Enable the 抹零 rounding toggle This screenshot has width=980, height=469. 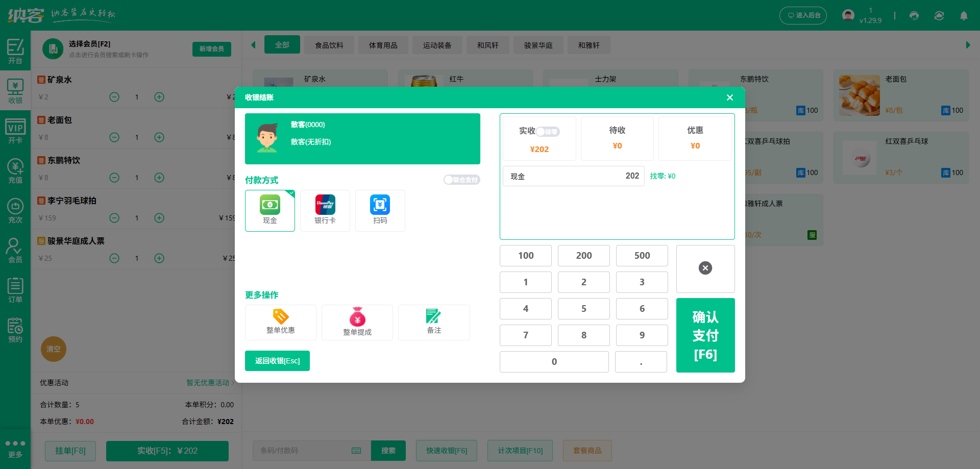[549, 131]
